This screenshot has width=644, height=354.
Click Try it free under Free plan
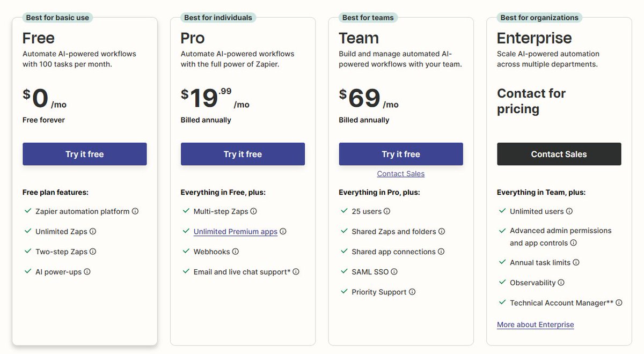[84, 154]
